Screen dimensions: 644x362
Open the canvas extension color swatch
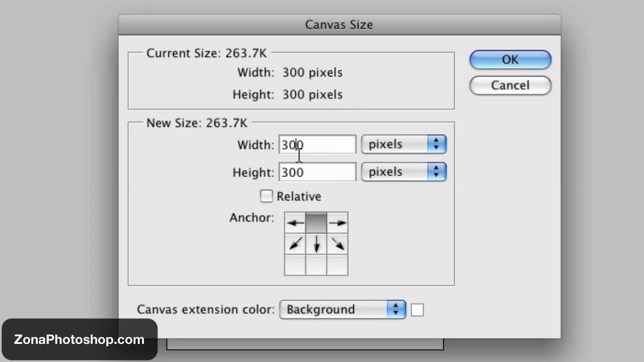[x=417, y=310]
